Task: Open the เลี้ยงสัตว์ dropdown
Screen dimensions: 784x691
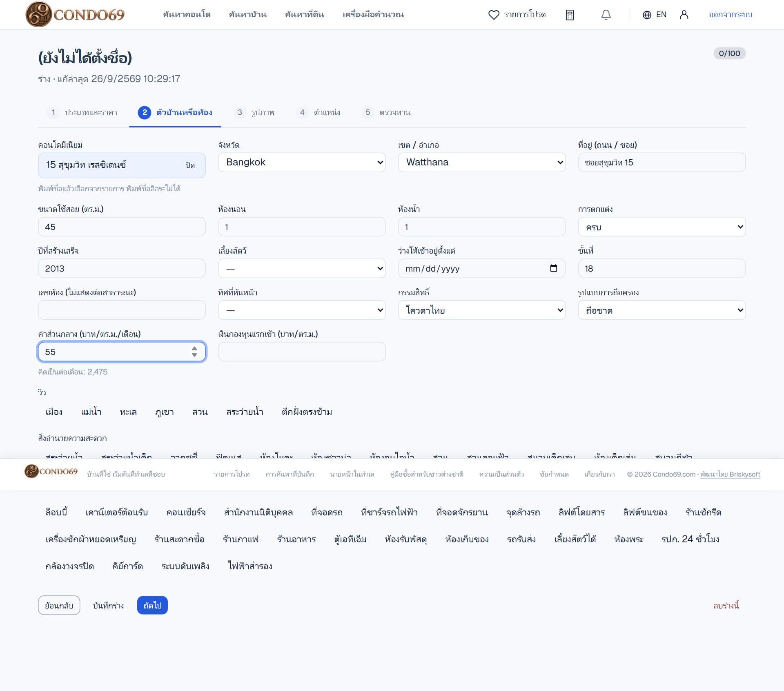Action: 302,268
